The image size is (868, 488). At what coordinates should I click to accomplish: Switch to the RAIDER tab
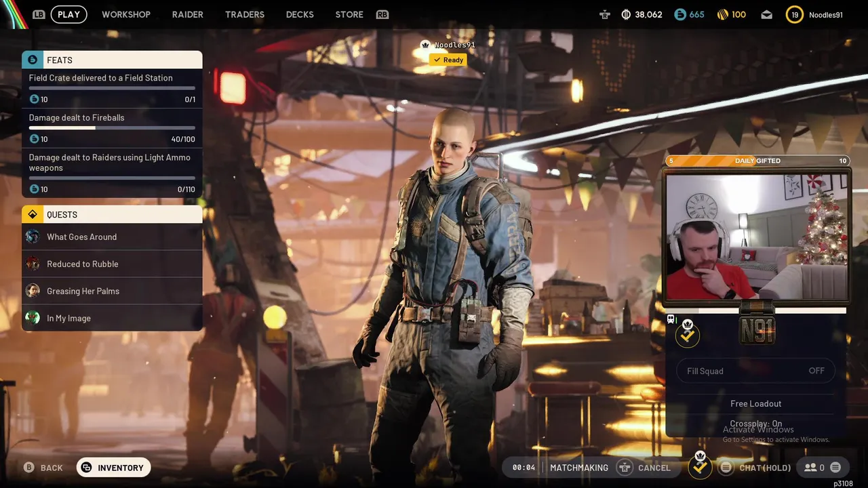pos(188,14)
